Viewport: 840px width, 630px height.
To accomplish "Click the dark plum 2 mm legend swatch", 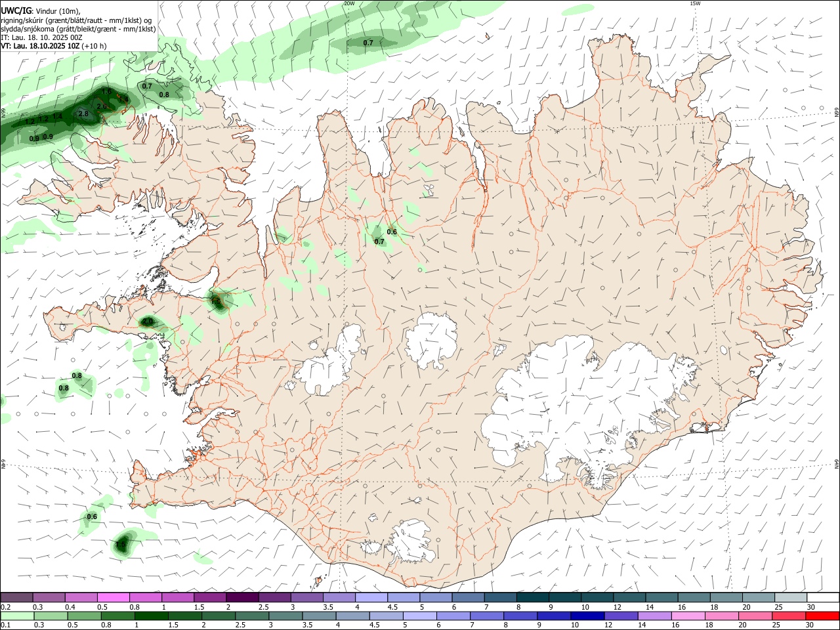I will coord(242,597).
